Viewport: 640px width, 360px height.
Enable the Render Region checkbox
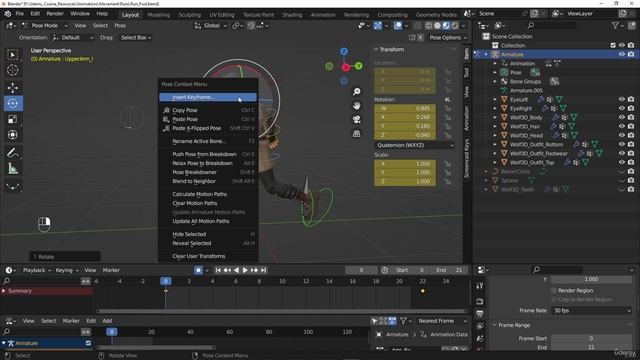point(554,291)
